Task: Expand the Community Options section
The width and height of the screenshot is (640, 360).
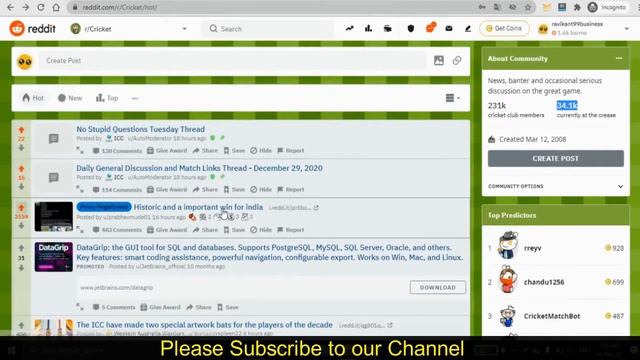Action: point(556,186)
